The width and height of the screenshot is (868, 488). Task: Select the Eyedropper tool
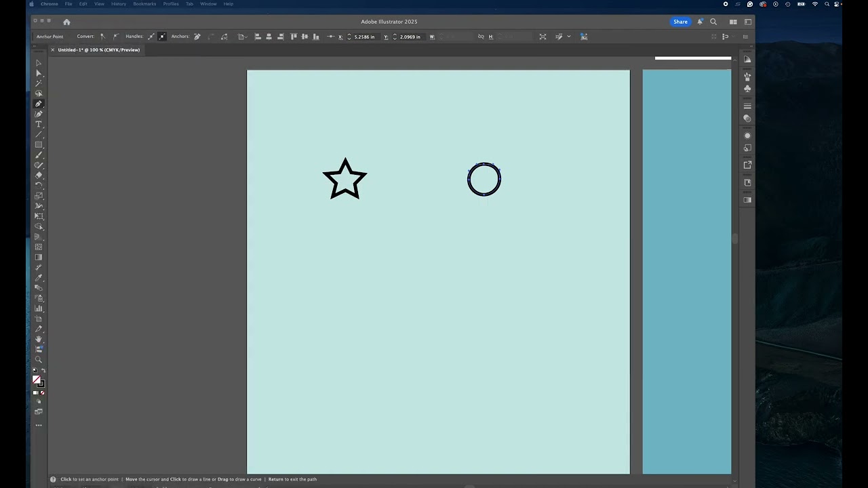(x=39, y=278)
